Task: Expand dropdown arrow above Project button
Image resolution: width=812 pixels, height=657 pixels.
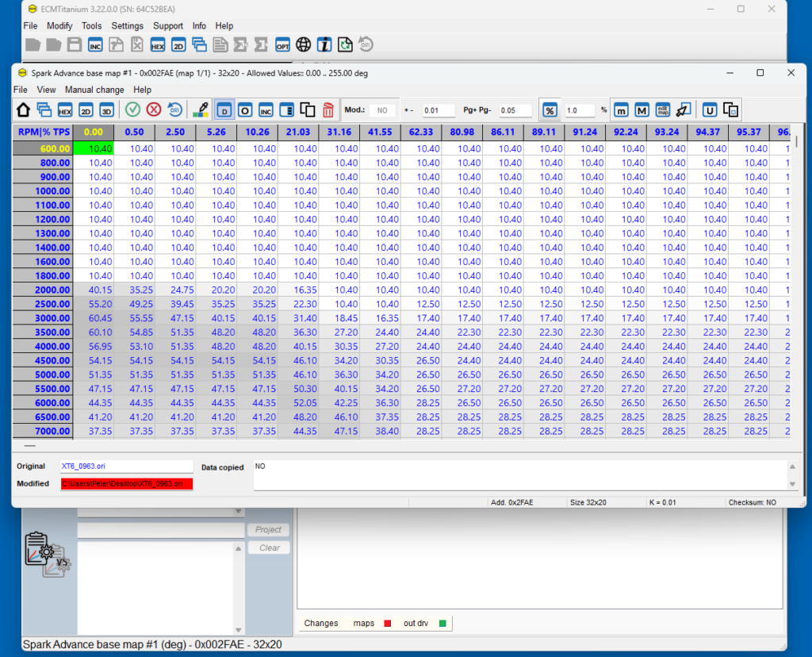Action: [x=238, y=512]
